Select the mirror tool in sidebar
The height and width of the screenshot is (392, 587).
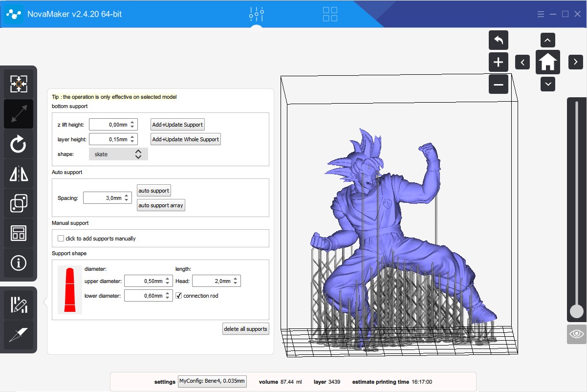tap(19, 174)
